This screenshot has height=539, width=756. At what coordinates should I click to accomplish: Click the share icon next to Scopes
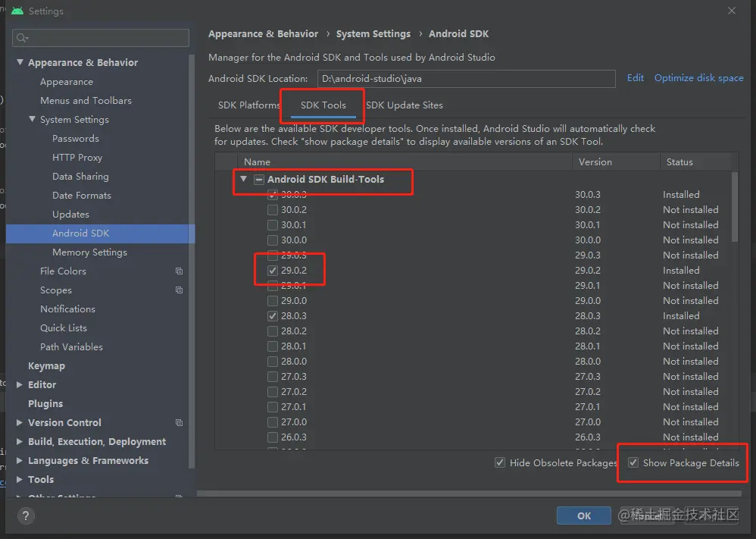pyautogui.click(x=179, y=290)
